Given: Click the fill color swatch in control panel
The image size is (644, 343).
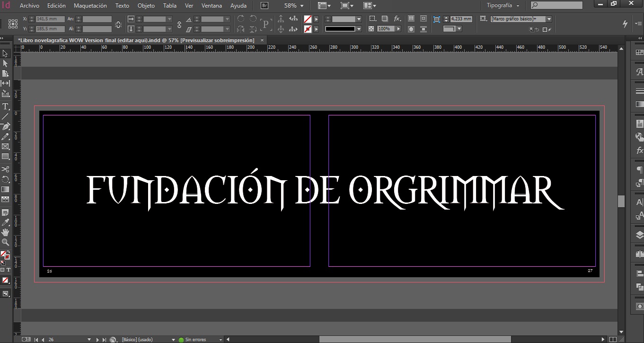Looking at the screenshot, I should [x=308, y=19].
